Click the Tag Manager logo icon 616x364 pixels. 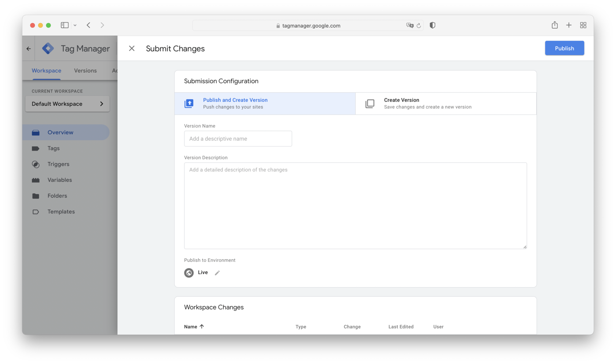(48, 48)
